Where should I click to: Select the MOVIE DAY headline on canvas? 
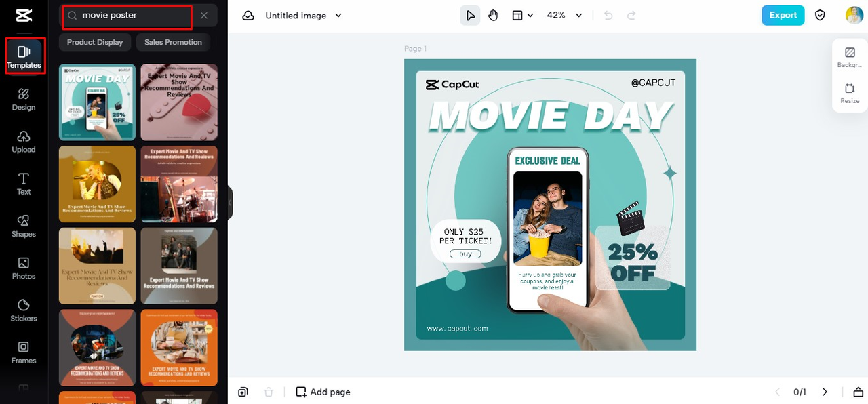551,116
